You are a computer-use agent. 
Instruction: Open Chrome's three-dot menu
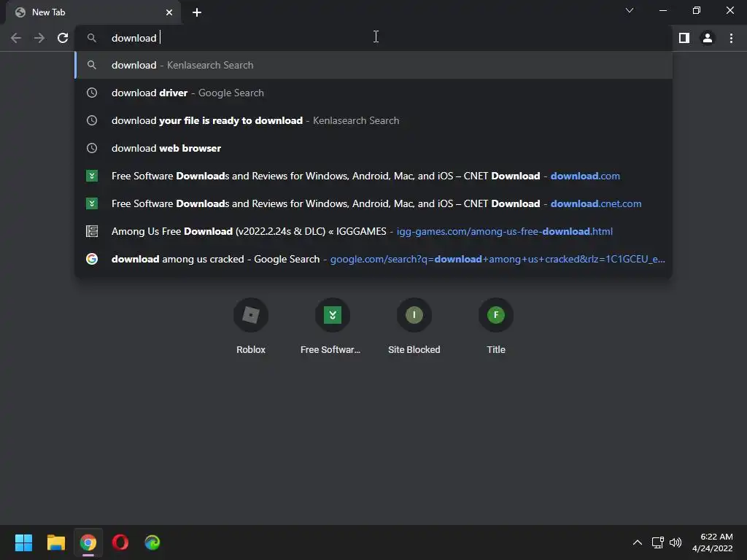coord(731,38)
